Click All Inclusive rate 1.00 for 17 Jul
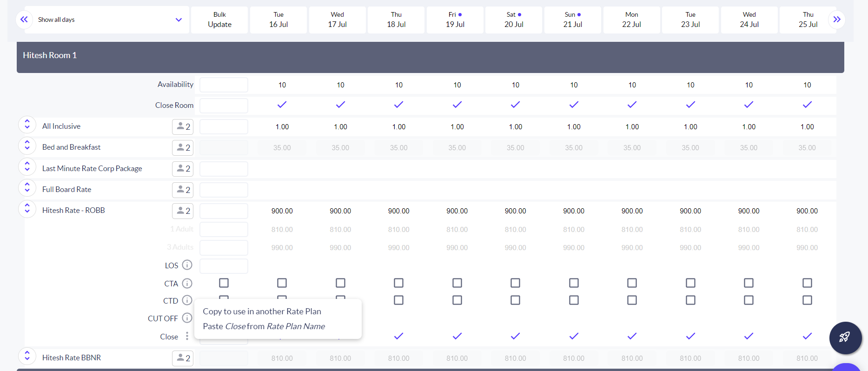 tap(340, 127)
